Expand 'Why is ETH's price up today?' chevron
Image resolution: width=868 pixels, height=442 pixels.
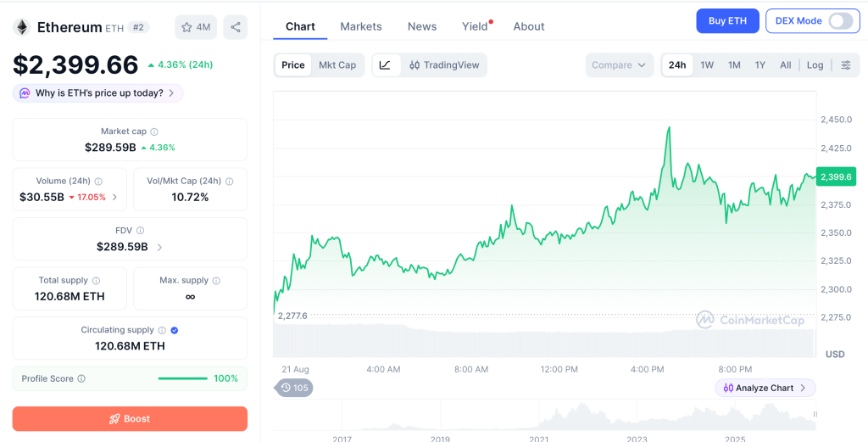click(171, 93)
